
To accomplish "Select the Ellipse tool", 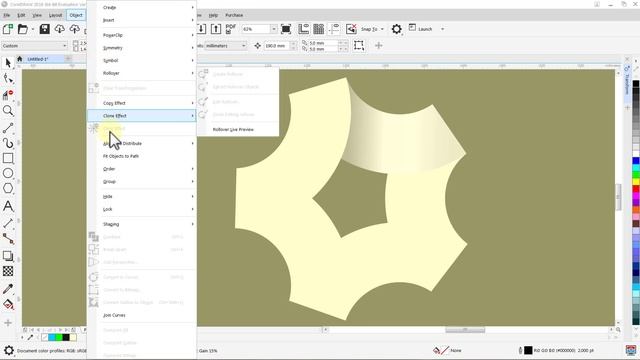I will (x=8, y=173).
